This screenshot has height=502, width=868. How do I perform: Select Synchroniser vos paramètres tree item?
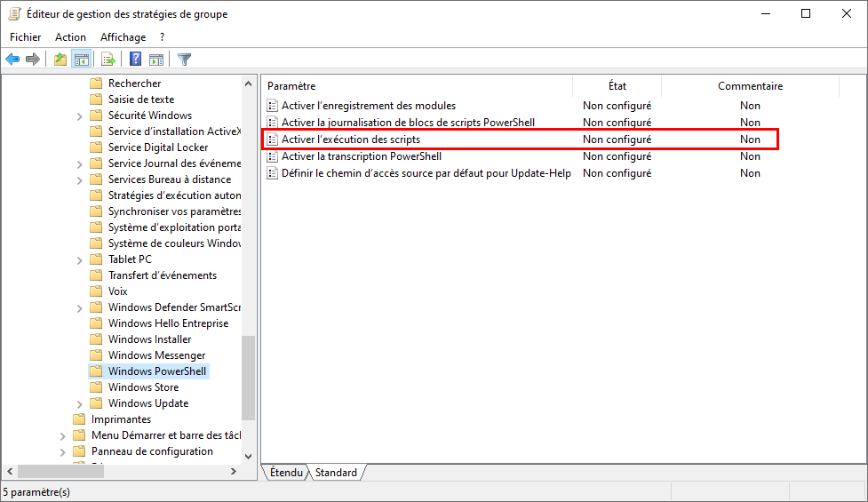click(174, 211)
